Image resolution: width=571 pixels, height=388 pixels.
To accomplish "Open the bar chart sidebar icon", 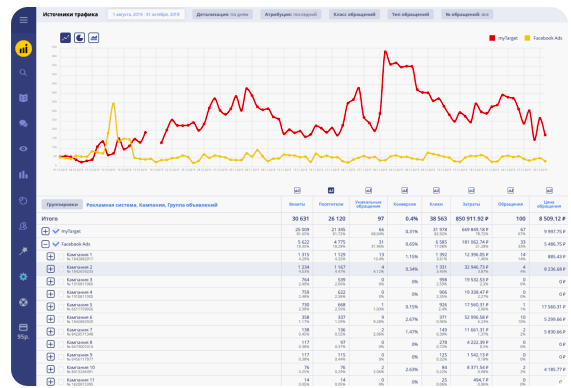I will pos(23,175).
